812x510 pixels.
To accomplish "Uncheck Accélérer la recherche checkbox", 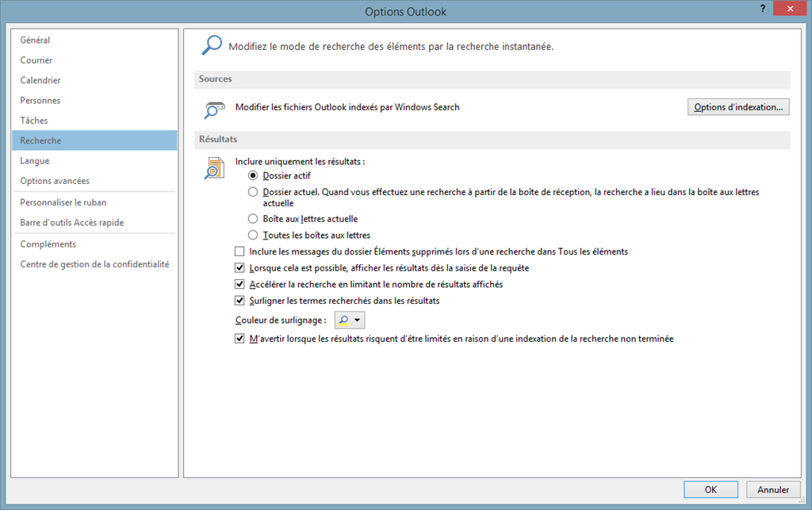I will coord(239,284).
